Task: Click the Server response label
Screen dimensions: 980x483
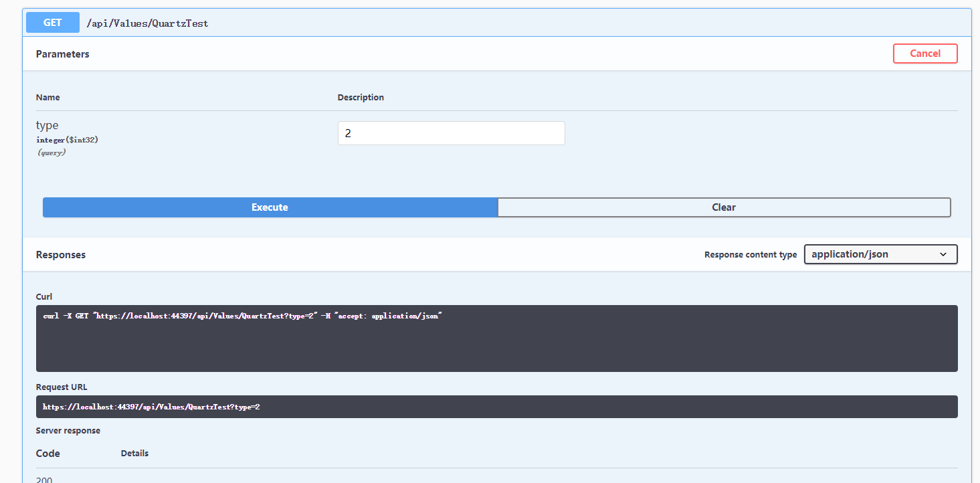Action: 68,430
